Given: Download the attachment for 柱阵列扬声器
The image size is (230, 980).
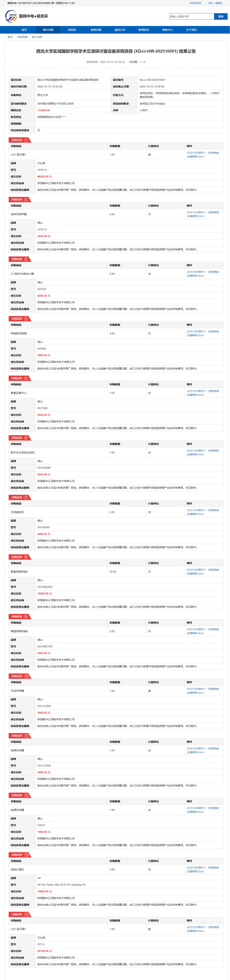Looking at the screenshot, I should click(203, 214).
